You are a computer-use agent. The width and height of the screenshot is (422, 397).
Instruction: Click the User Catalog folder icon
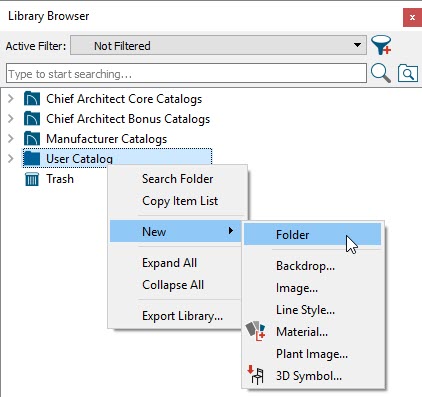point(32,158)
